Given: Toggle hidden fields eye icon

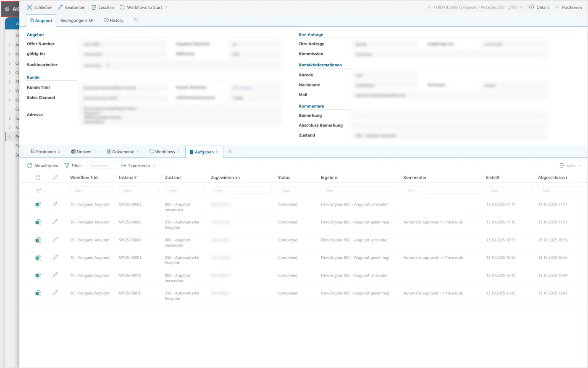Looking at the screenshot, I should tap(136, 20).
